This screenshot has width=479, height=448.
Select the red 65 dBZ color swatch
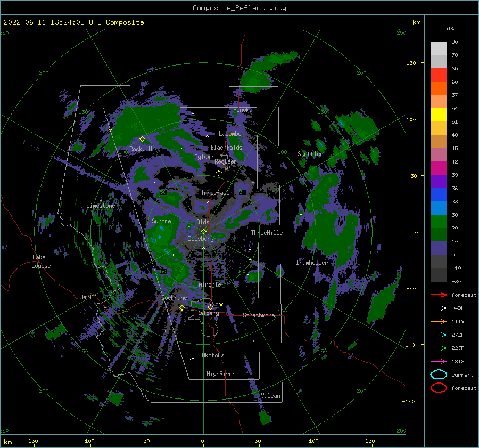pos(439,75)
